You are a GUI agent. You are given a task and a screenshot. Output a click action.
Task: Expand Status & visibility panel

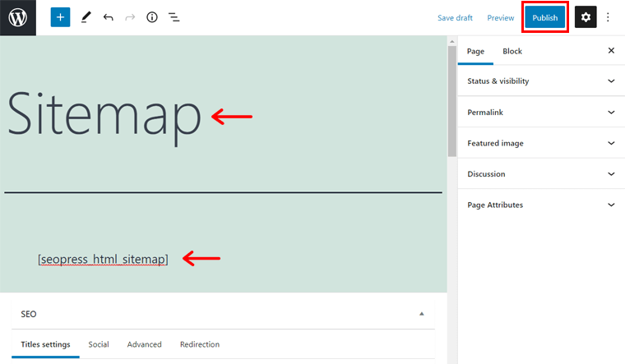(x=541, y=81)
